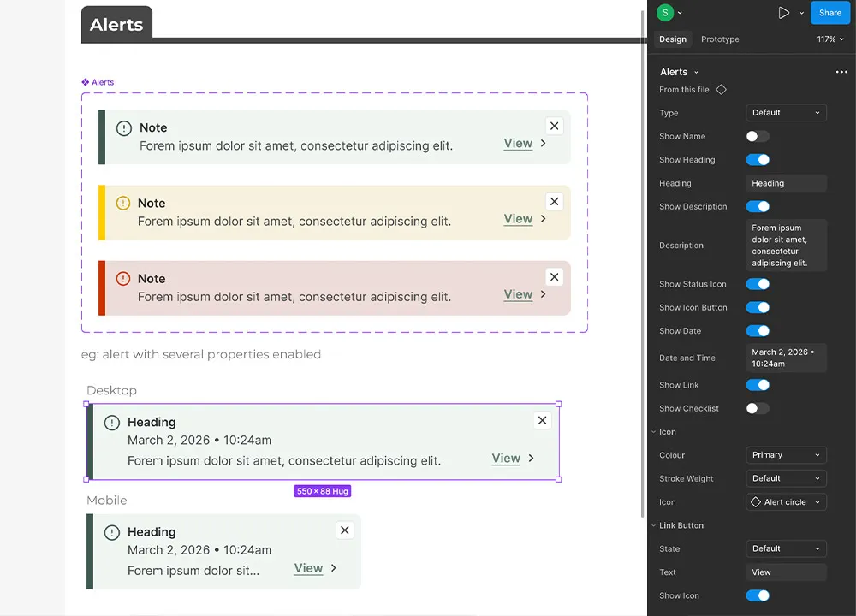Edit the Description text field

click(786, 246)
